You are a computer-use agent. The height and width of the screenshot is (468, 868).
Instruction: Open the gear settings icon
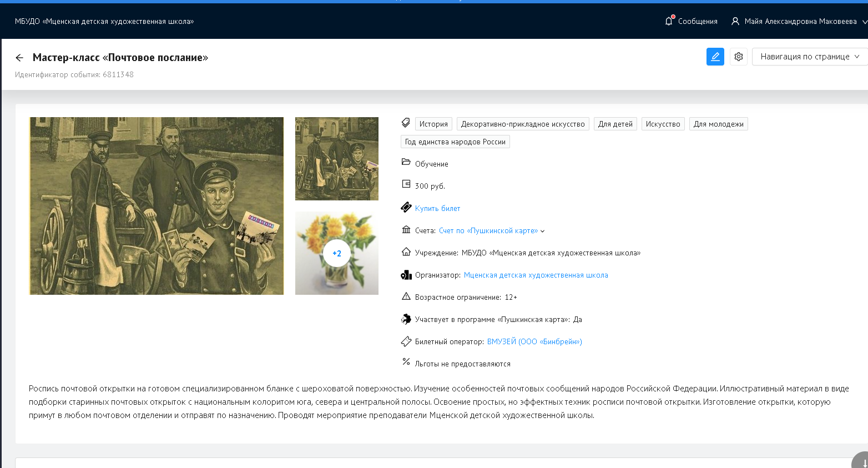[x=738, y=57]
